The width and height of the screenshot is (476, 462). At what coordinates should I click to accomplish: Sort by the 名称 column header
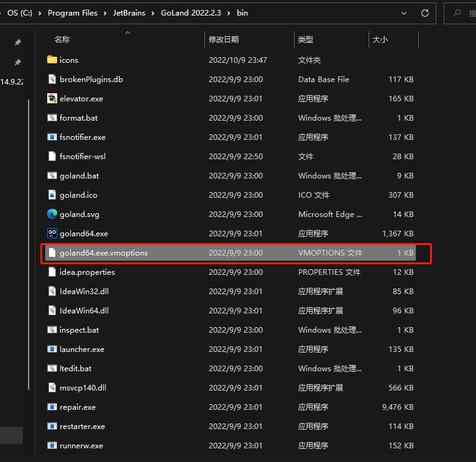(x=62, y=40)
